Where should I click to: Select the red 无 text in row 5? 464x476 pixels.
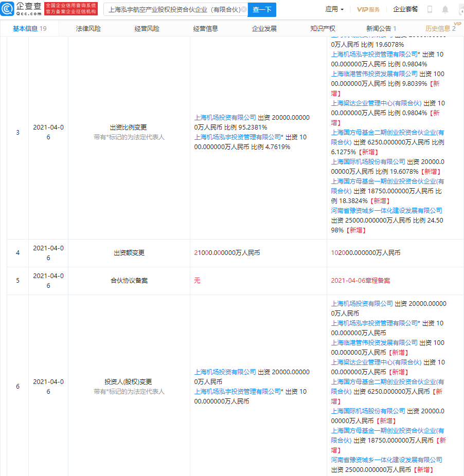197,281
